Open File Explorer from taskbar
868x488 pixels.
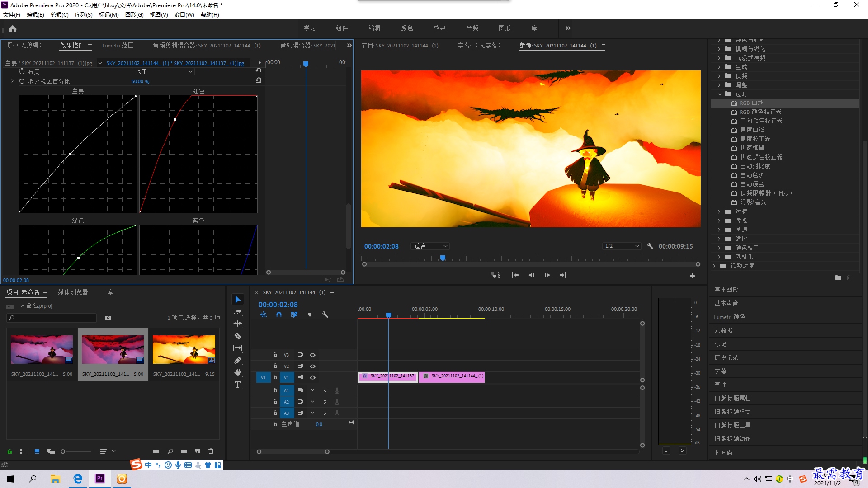click(55, 479)
